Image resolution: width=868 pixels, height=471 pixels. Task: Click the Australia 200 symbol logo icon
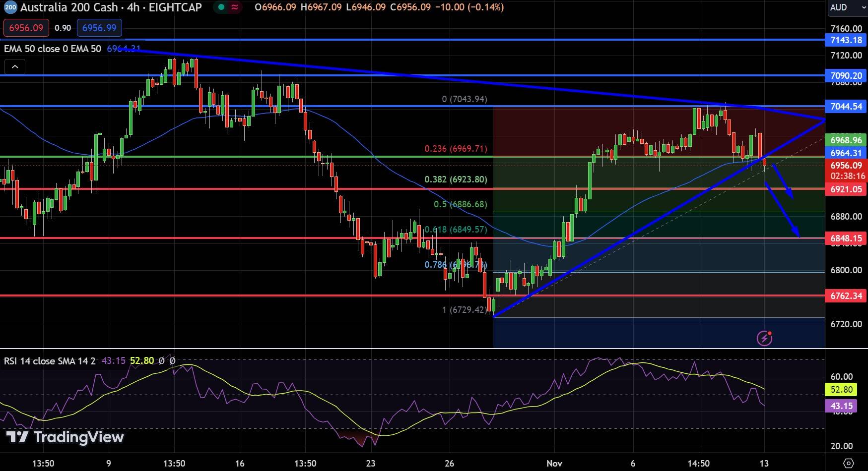(10, 7)
